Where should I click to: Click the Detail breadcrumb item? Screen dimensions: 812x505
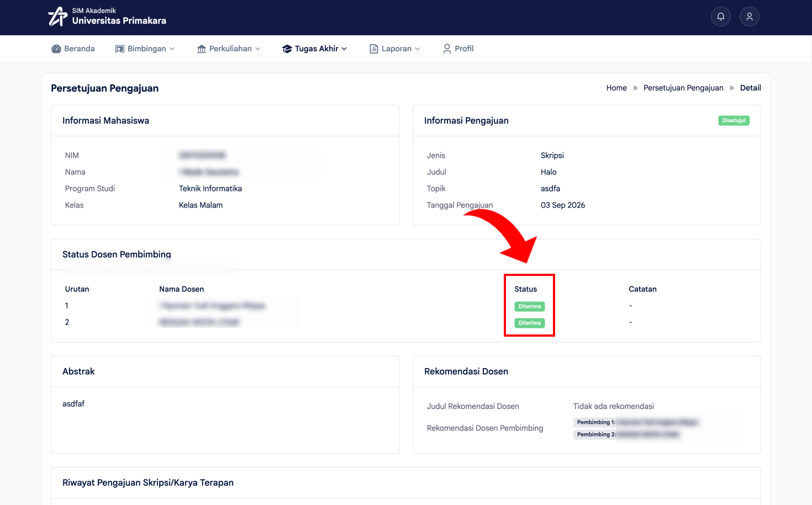[x=751, y=88]
